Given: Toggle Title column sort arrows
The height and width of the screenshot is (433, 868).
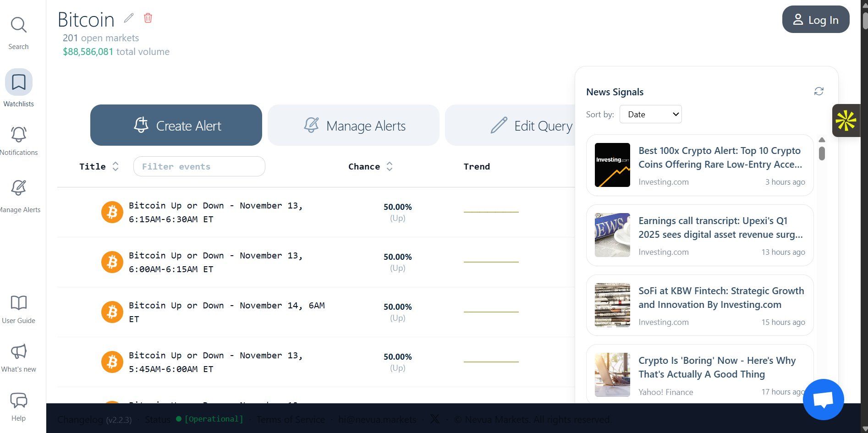Looking at the screenshot, I should point(115,166).
